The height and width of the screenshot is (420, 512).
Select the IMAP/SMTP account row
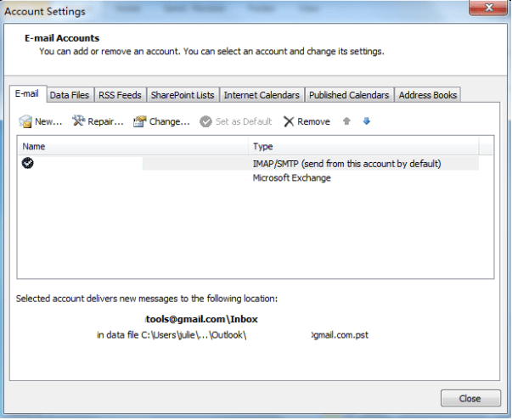(x=249, y=163)
